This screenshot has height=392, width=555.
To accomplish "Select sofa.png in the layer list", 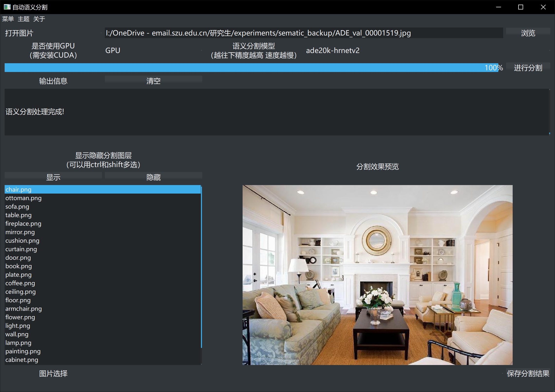I will click(x=17, y=207).
